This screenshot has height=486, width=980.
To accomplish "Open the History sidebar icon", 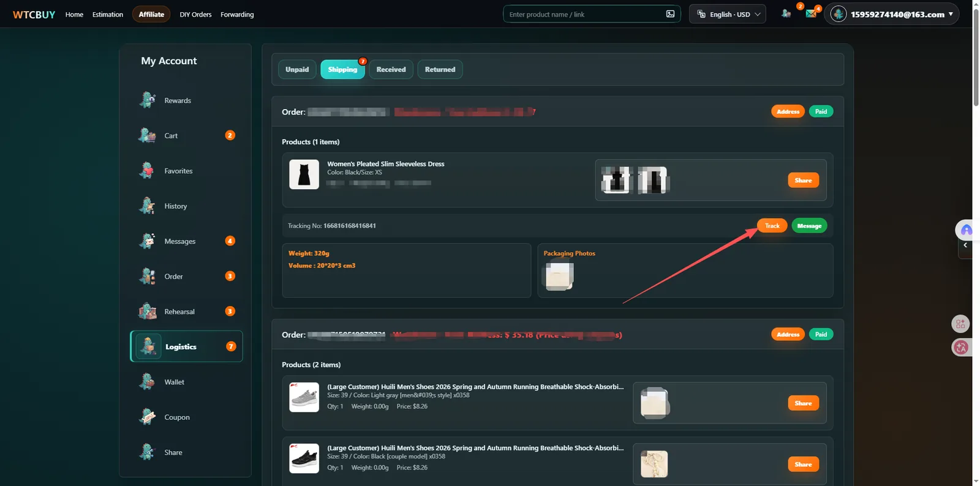I will (x=147, y=206).
